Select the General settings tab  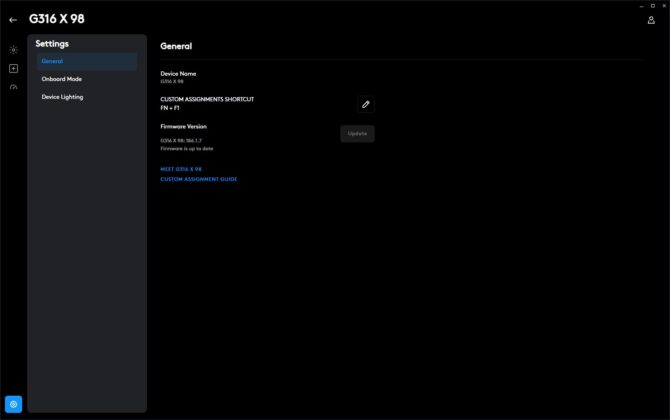tap(87, 61)
